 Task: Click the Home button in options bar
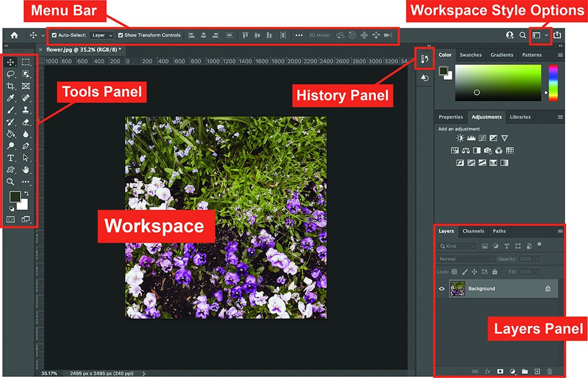click(14, 35)
